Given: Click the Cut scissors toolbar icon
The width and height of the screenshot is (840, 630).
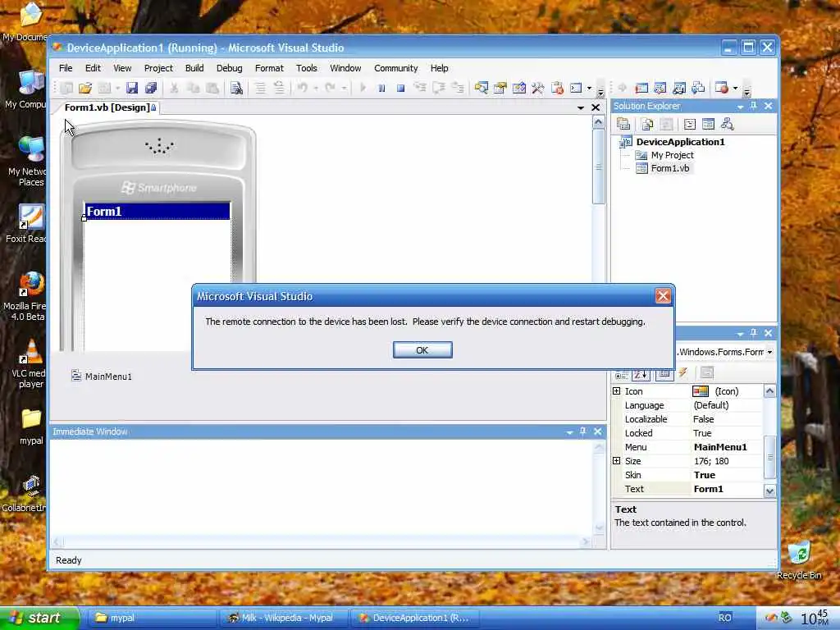Looking at the screenshot, I should point(174,88).
